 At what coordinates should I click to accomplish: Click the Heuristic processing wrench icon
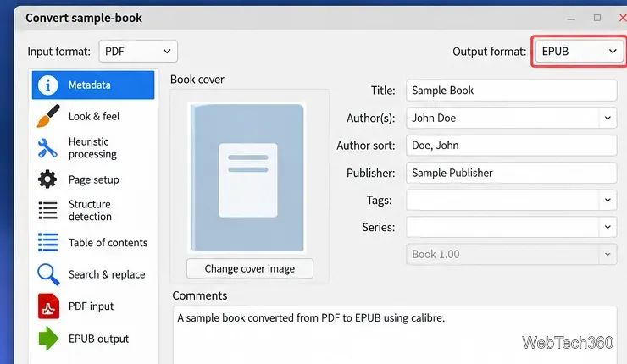coord(47,148)
